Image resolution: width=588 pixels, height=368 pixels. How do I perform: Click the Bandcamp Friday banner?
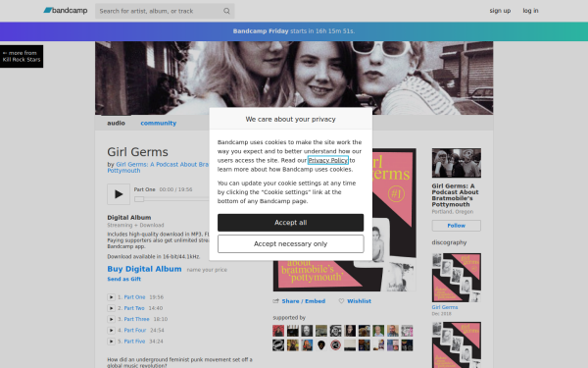point(294,31)
